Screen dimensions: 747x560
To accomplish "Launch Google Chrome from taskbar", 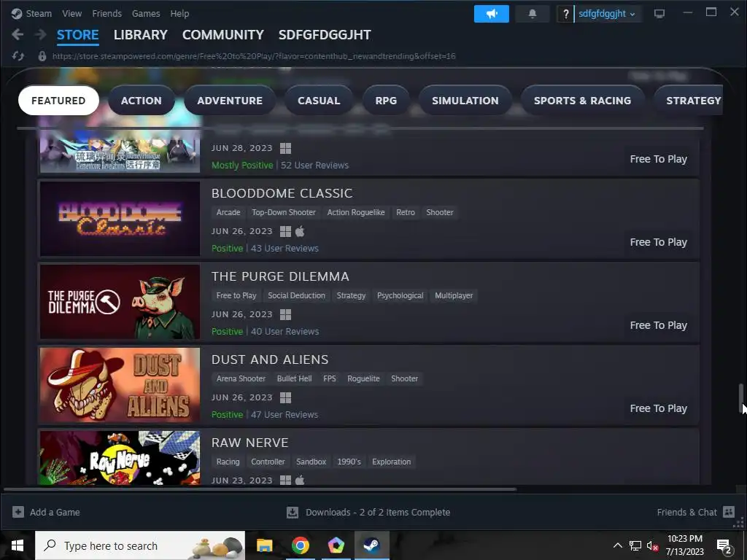I will coord(300,545).
